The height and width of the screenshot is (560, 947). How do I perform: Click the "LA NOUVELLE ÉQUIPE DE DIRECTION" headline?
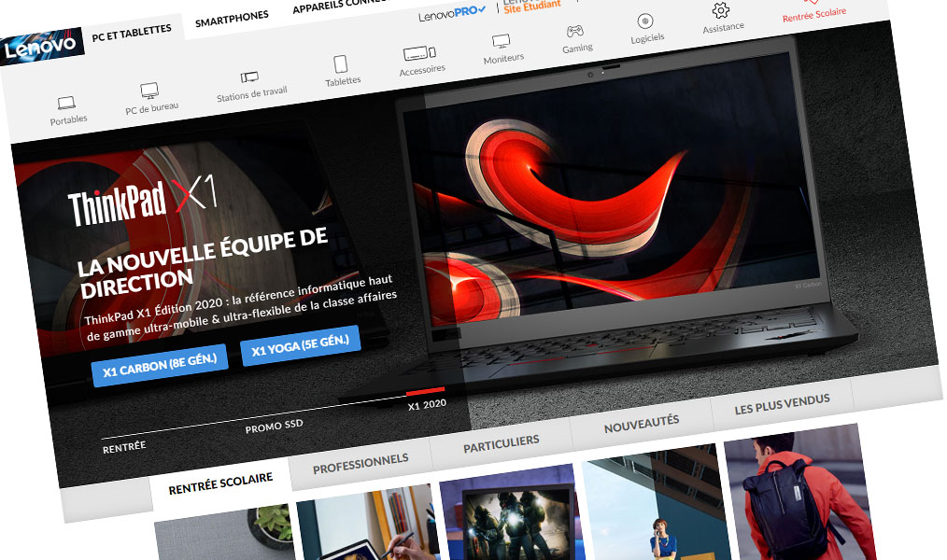205,262
